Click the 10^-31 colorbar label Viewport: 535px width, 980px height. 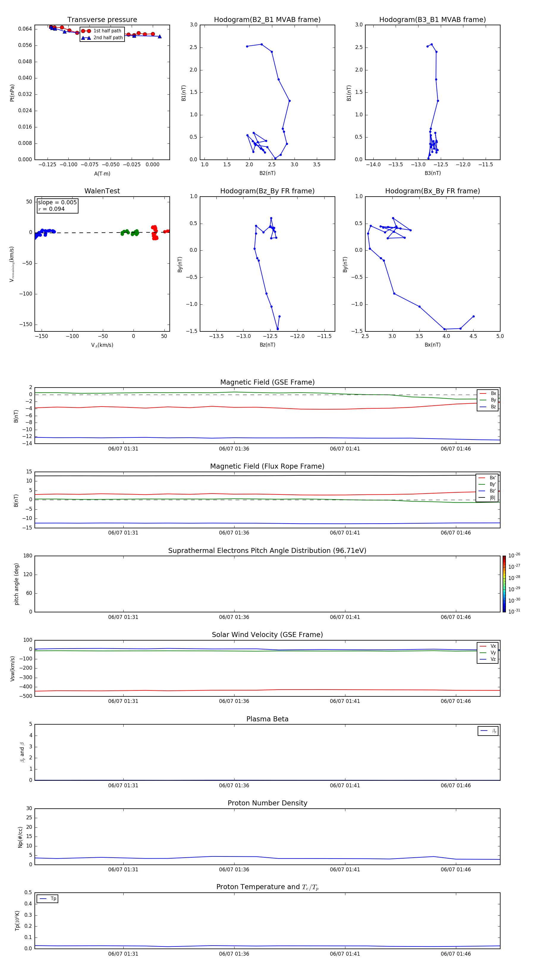pyautogui.click(x=514, y=611)
